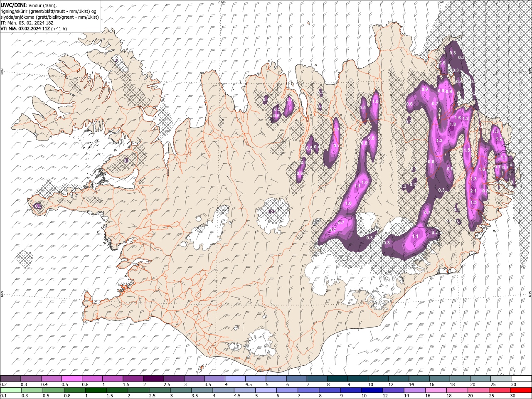Screen dimensions: 532x399
Task: Click the 'VT: Mið. 07.02.2024 11Z (+41 h)' line
Action: pos(34,29)
